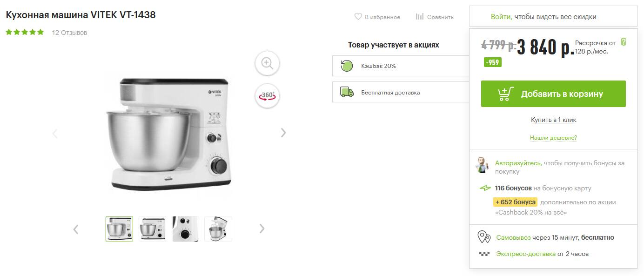
Task: Click the Сравнить compare bars icon
Action: coord(419,17)
